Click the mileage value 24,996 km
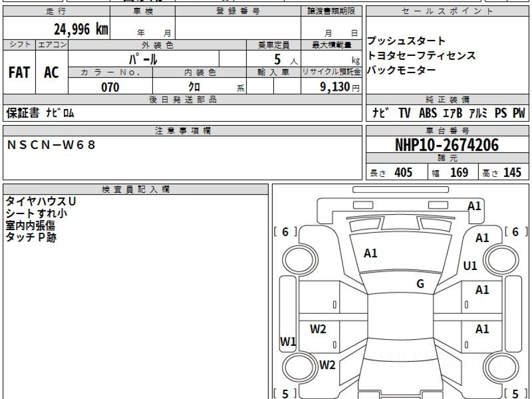Viewport: 532px width, 399px height. point(81,30)
